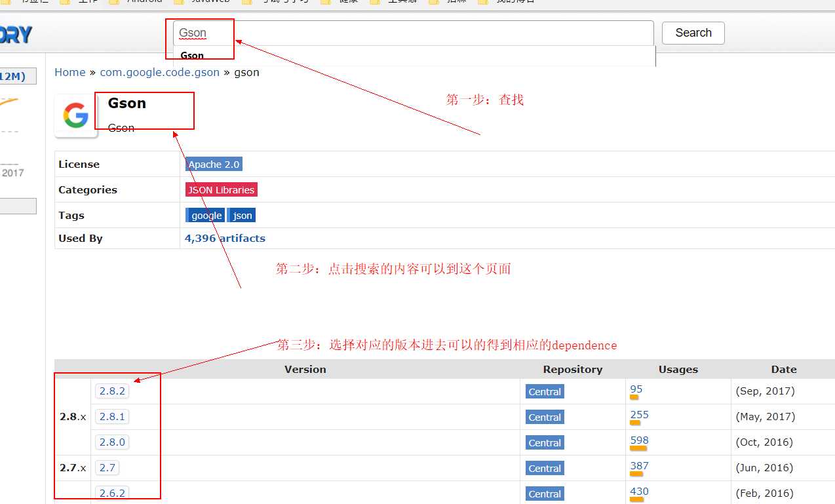Click the json tag

coord(242,216)
